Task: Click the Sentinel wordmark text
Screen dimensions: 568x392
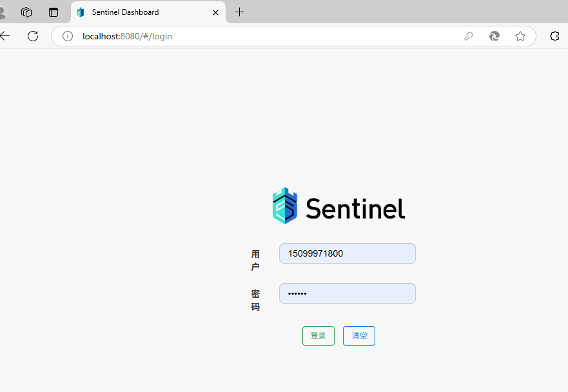Action: coord(355,209)
